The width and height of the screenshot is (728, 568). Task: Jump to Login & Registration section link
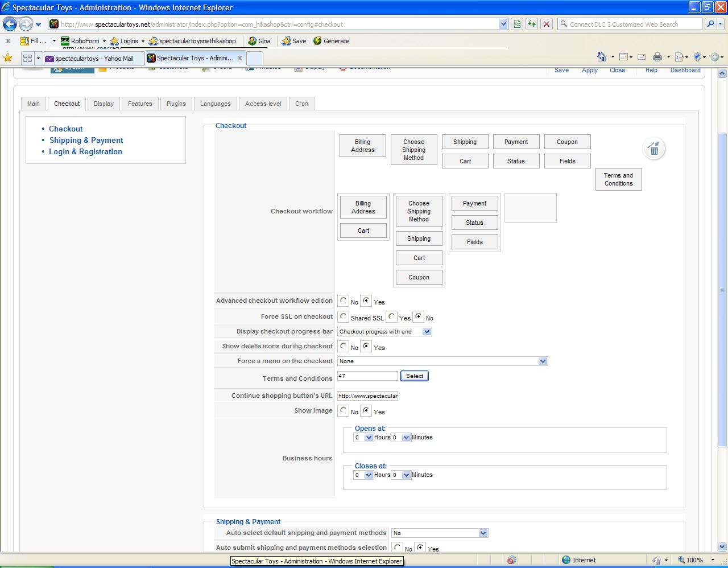(85, 151)
